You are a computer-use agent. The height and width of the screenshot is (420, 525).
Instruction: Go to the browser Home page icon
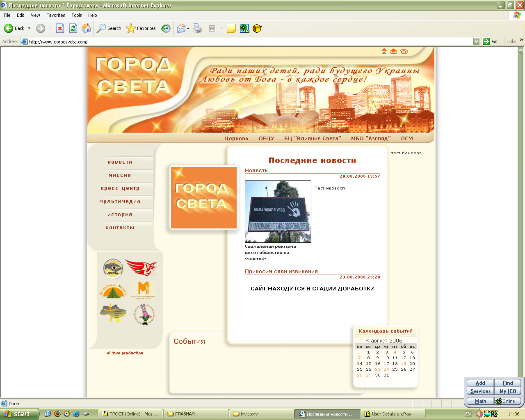pyautogui.click(x=86, y=28)
